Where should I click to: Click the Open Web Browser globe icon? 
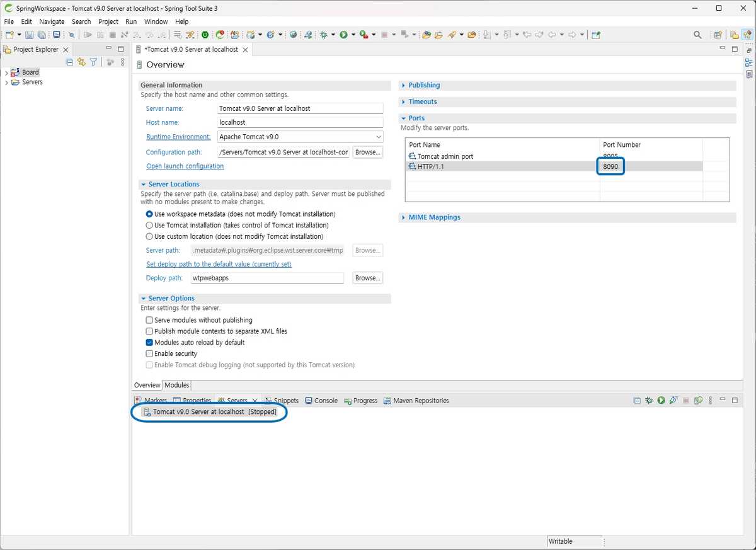click(294, 35)
